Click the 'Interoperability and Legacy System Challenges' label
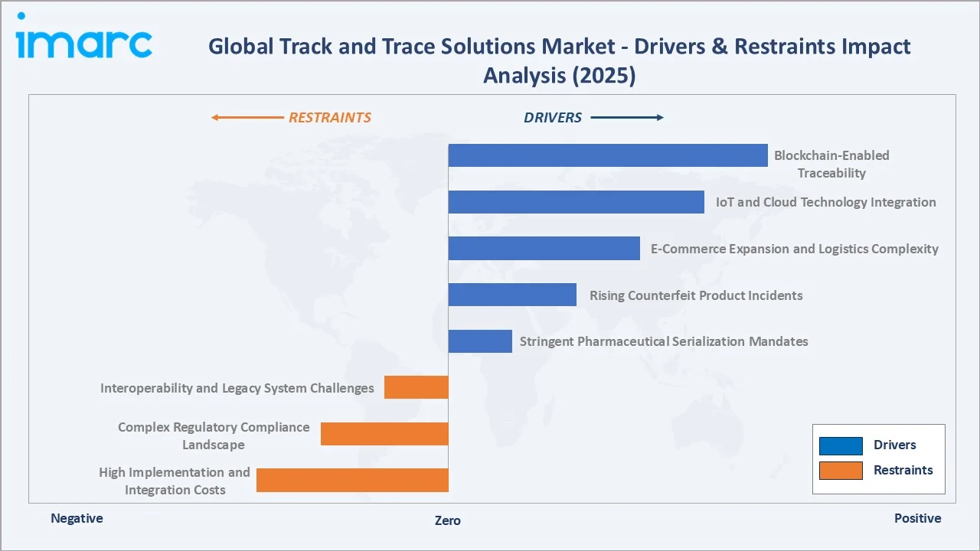This screenshot has height=551, width=980. (237, 388)
